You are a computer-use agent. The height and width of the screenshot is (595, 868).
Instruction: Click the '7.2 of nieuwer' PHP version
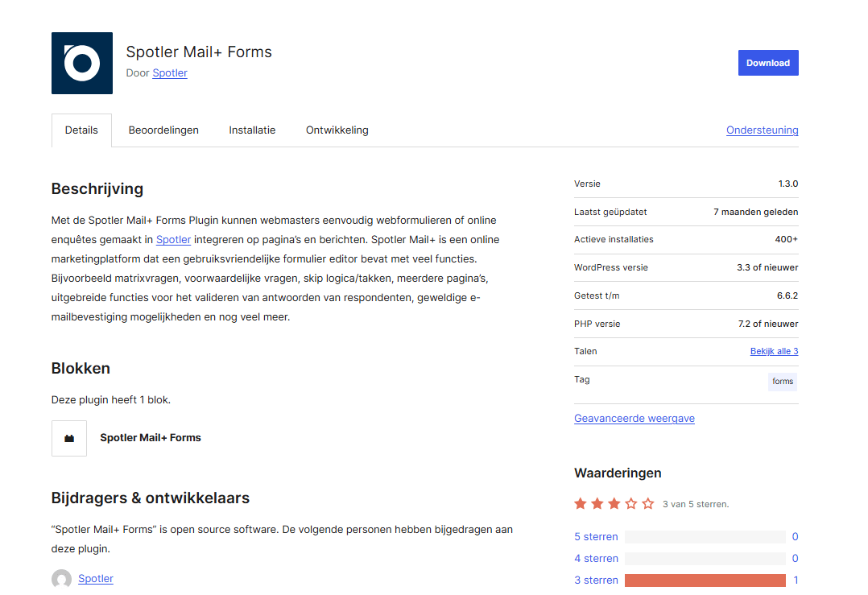[768, 324]
